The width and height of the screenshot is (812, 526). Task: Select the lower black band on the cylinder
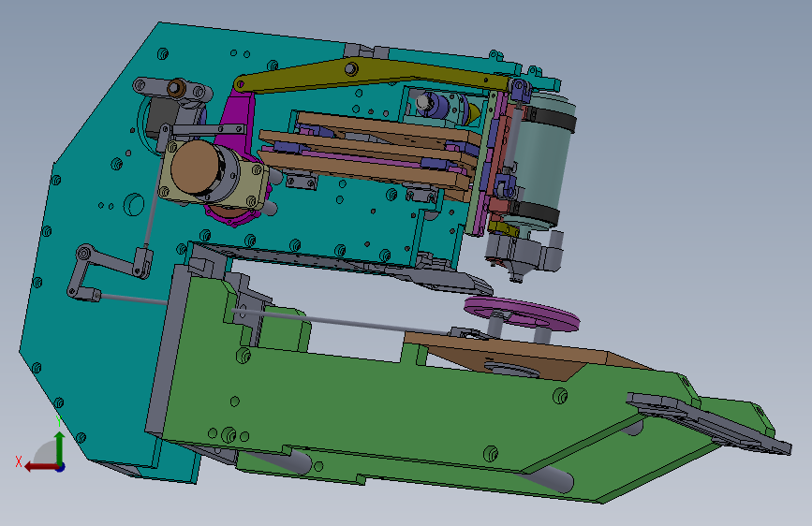pyautogui.click(x=535, y=212)
